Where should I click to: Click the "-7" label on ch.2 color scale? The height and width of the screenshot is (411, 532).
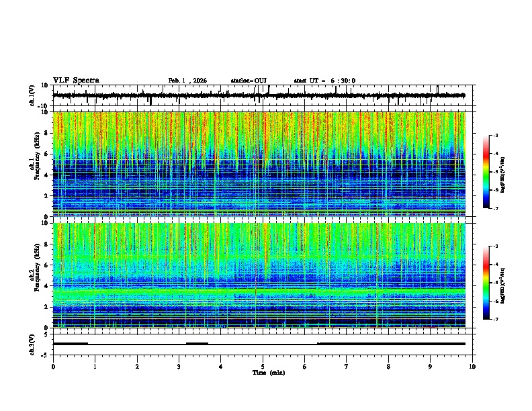(495, 320)
